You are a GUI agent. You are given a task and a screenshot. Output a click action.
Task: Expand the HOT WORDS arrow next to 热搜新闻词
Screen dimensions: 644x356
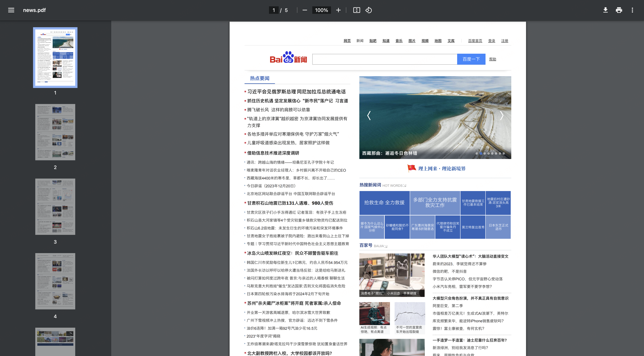(x=405, y=185)
